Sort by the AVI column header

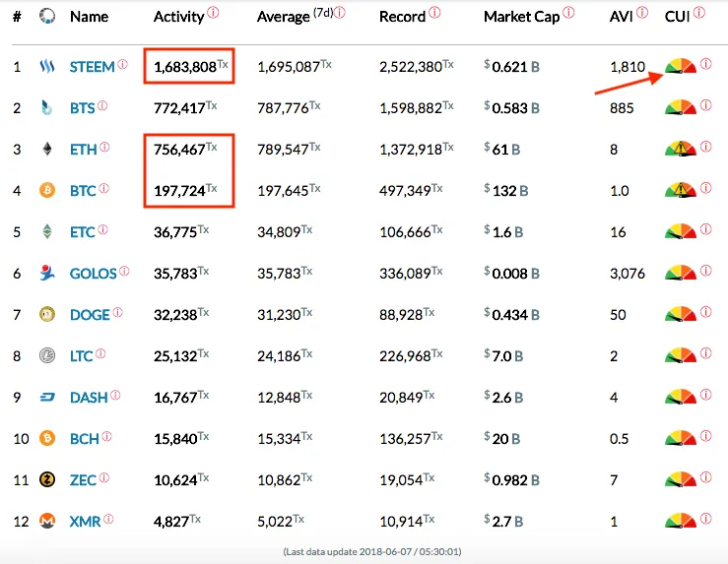[622, 17]
